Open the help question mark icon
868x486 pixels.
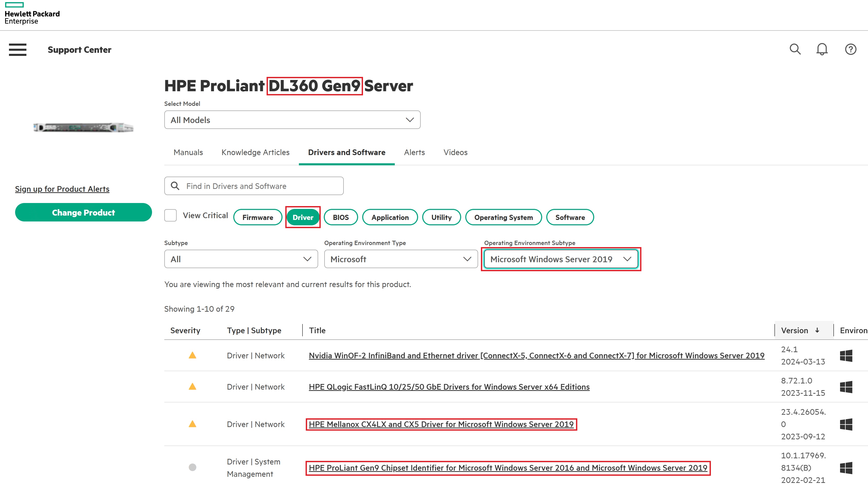coord(851,49)
